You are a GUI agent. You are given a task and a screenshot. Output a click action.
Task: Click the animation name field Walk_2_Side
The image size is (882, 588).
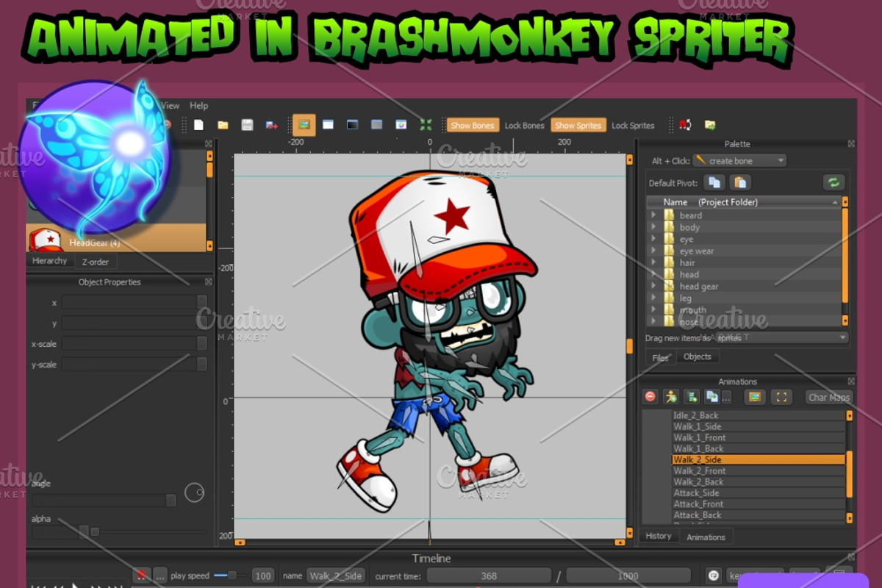pos(335,576)
